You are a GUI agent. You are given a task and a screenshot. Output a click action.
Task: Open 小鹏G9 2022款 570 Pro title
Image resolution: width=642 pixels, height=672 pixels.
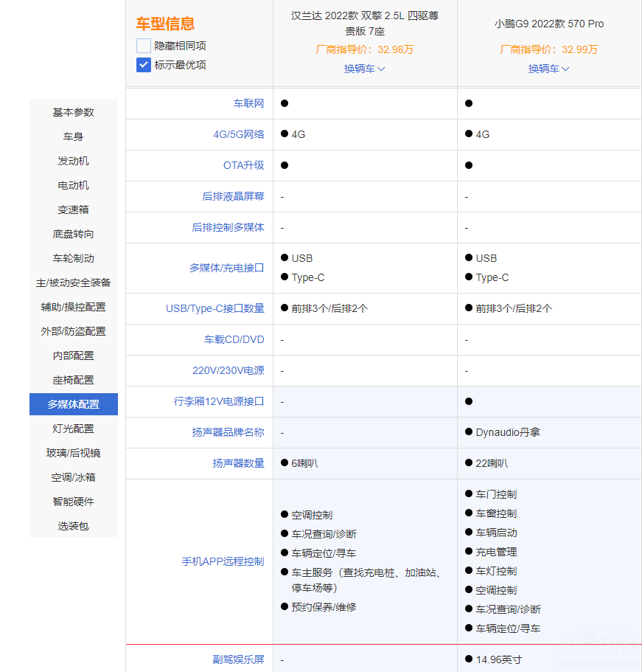coord(548,24)
